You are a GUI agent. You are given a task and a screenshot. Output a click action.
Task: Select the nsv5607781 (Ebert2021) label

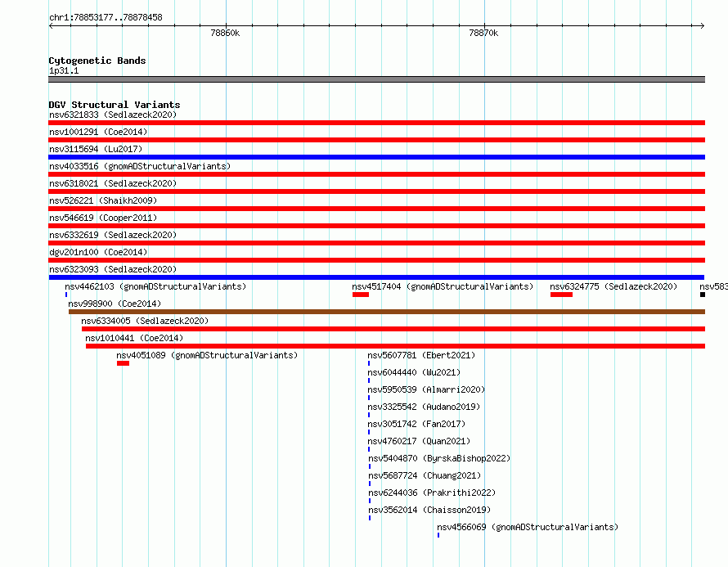[x=421, y=355]
